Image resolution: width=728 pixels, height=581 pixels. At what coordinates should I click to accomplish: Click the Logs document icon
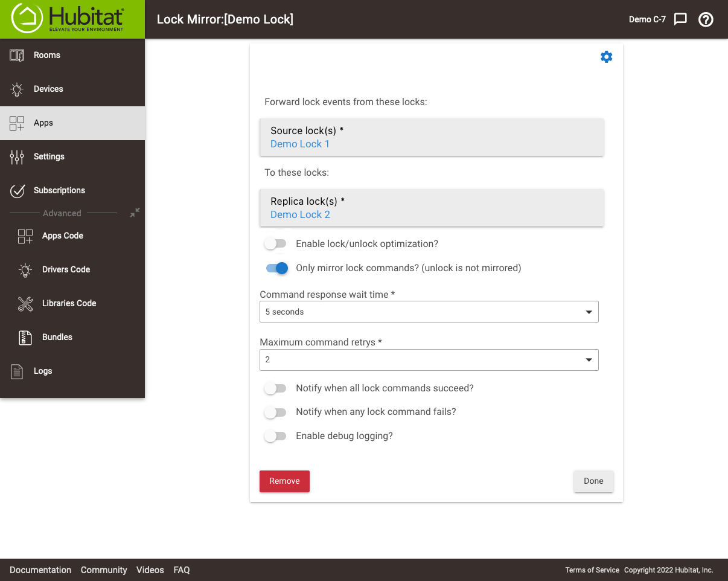[x=17, y=371]
